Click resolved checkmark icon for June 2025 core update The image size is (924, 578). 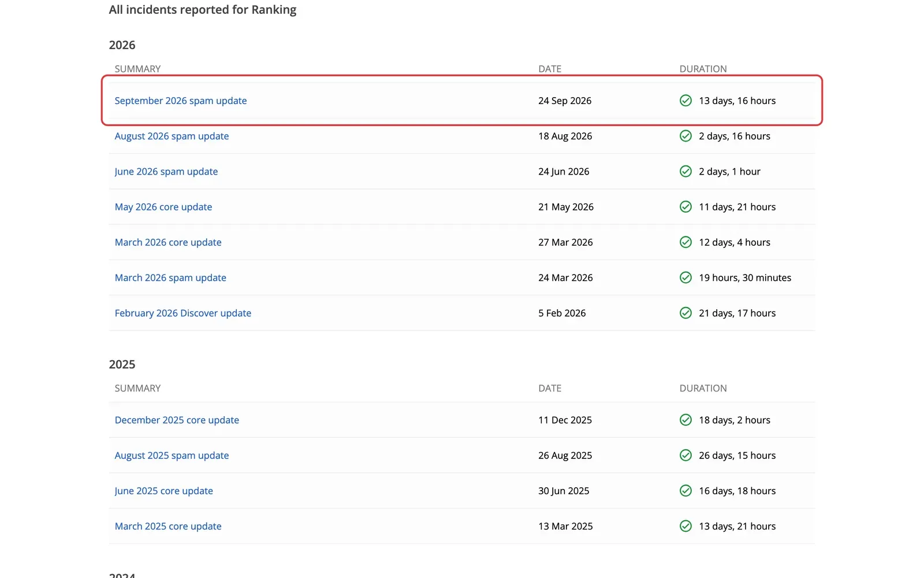(x=685, y=491)
